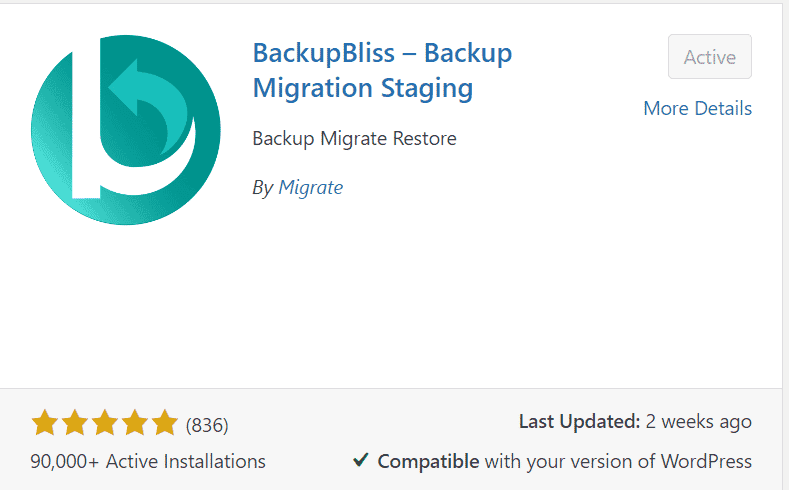Click the grayed-out Active button
Viewport: 789px width, 490px height.
(x=709, y=56)
